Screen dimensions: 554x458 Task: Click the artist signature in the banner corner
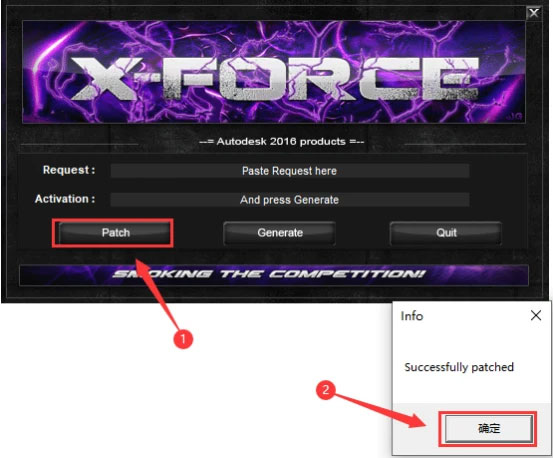514,117
